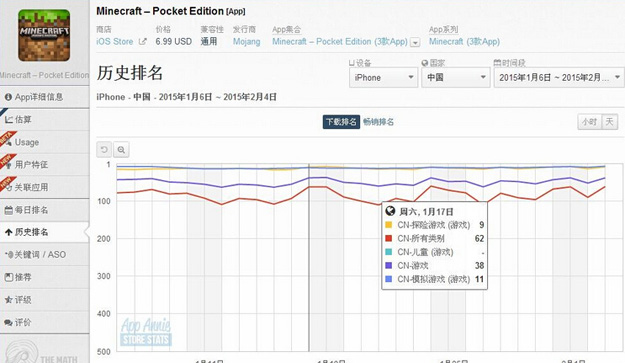The height and width of the screenshot is (363, 625).
Task: Click the up-arrow icon beside 历史排名
Action: [8, 232]
